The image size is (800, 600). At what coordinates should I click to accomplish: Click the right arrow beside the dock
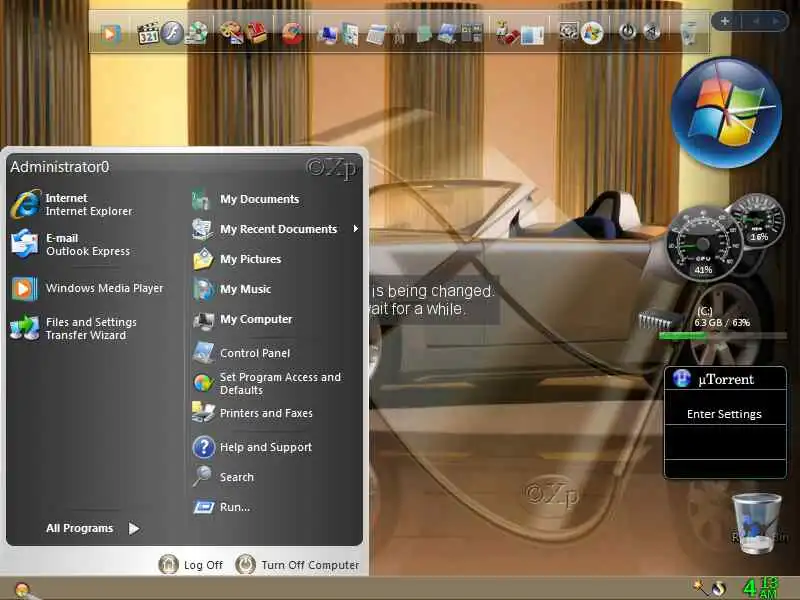coord(776,21)
